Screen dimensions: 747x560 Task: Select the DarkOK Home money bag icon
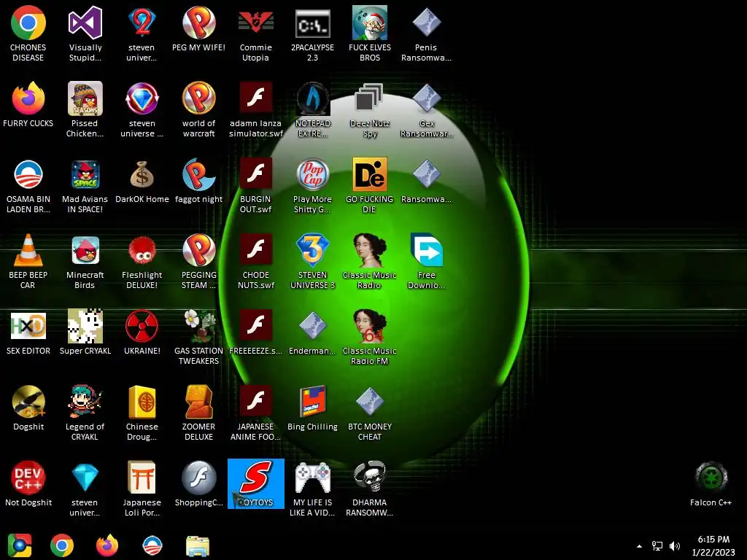[142, 174]
